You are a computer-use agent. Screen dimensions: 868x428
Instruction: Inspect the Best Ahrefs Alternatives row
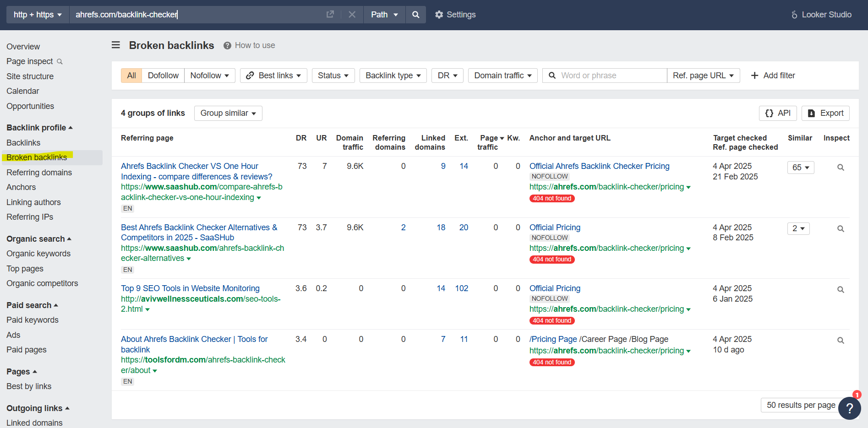pyautogui.click(x=841, y=229)
